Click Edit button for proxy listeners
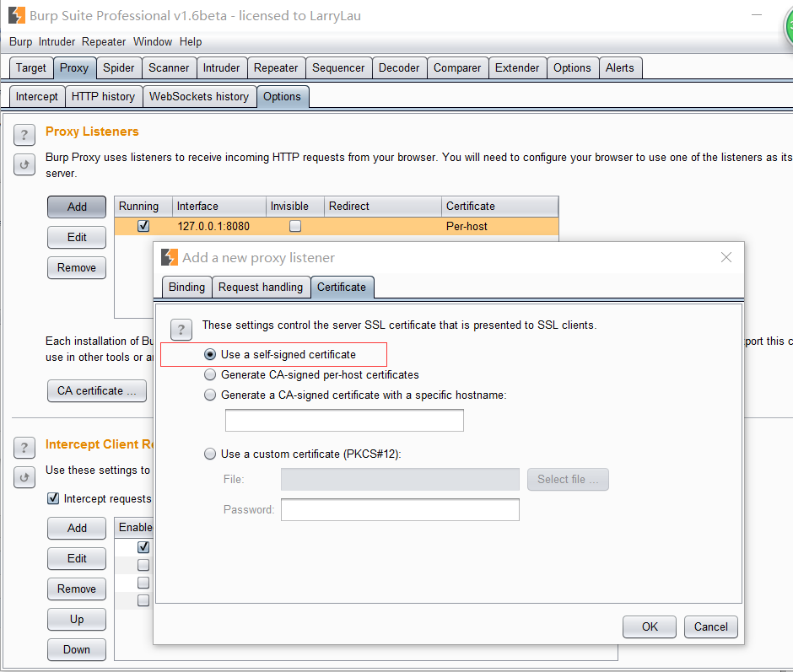793x672 pixels. (x=77, y=237)
